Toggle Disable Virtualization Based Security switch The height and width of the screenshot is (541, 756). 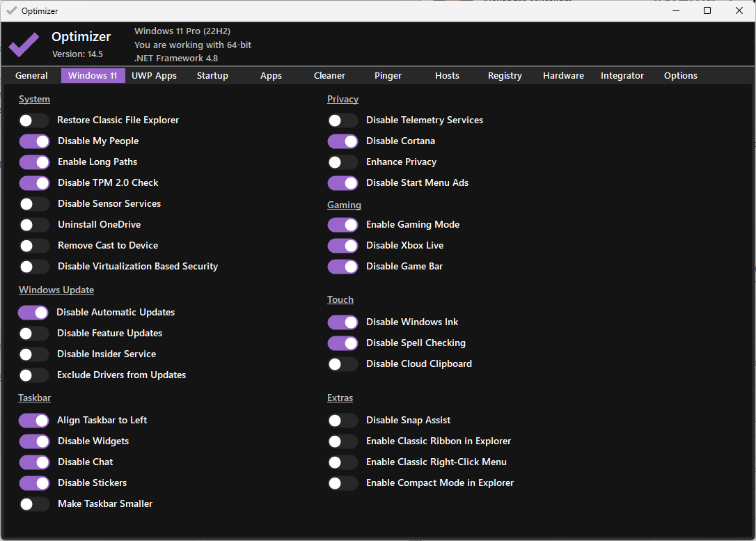pos(34,267)
